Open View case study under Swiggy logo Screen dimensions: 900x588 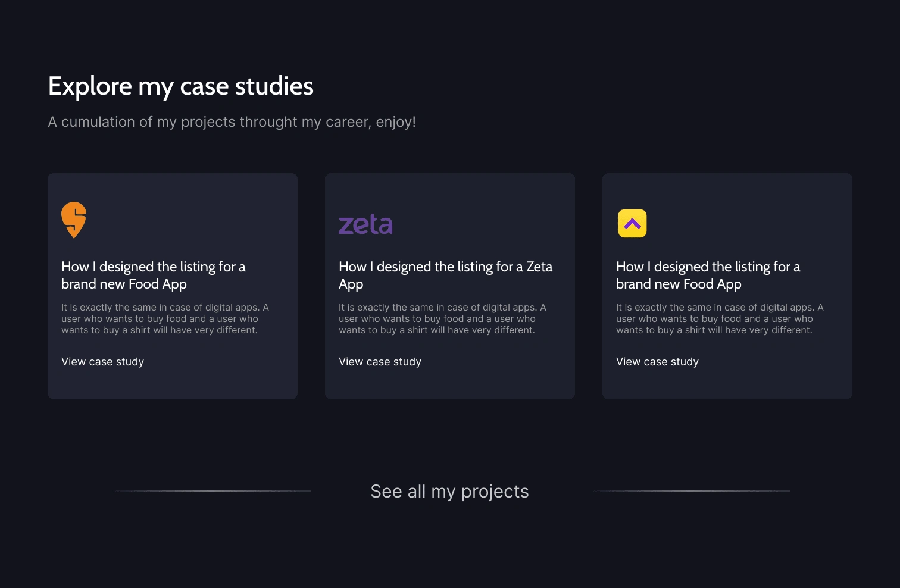point(102,362)
